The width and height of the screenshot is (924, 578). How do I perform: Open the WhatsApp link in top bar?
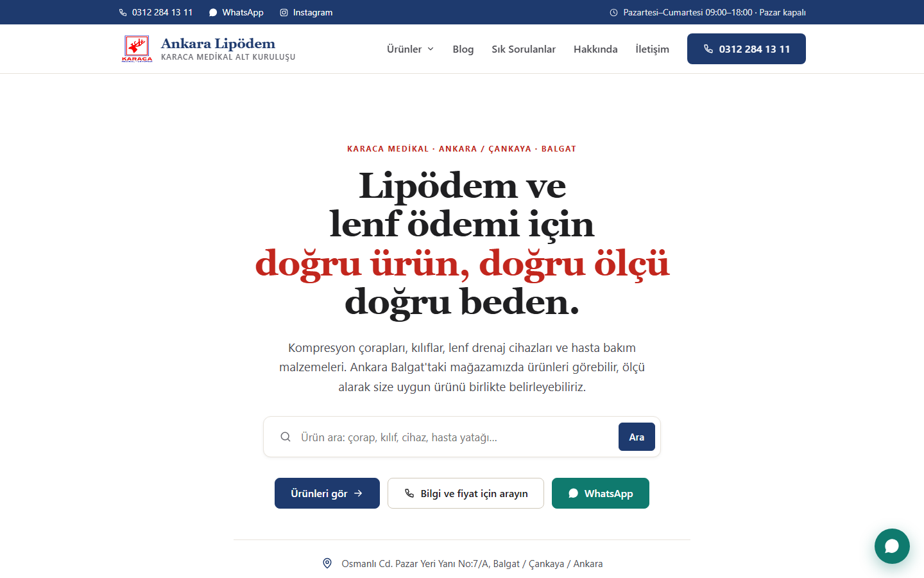point(236,12)
